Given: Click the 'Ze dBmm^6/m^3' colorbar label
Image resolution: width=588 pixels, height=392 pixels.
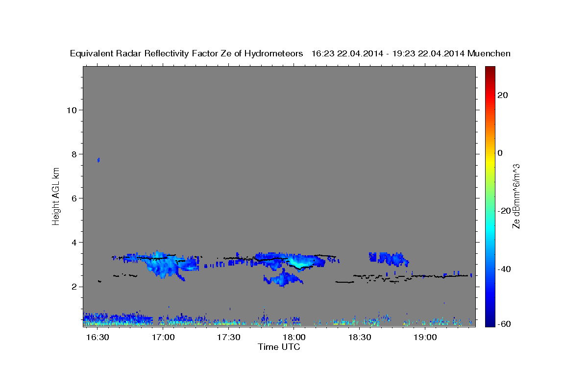Looking at the screenshot, I should 516,196.
